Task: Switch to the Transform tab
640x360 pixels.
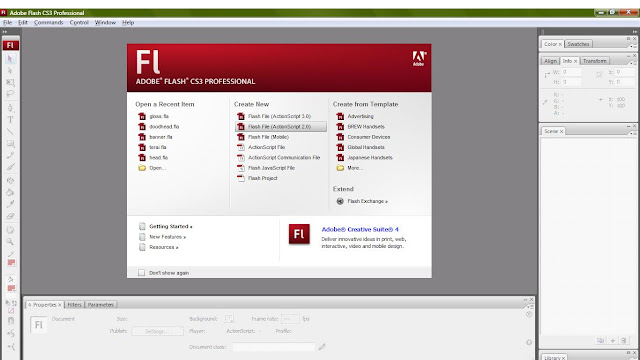Action: tap(594, 61)
